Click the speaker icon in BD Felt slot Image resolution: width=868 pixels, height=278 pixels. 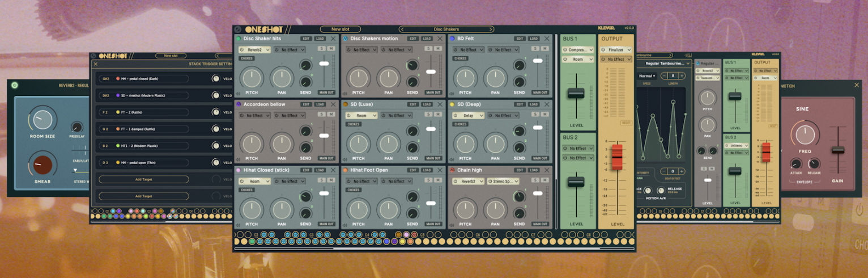[x=451, y=94]
